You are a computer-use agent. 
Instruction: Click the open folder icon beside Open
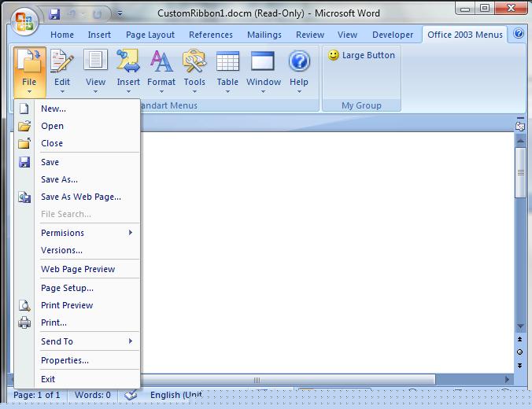point(24,126)
